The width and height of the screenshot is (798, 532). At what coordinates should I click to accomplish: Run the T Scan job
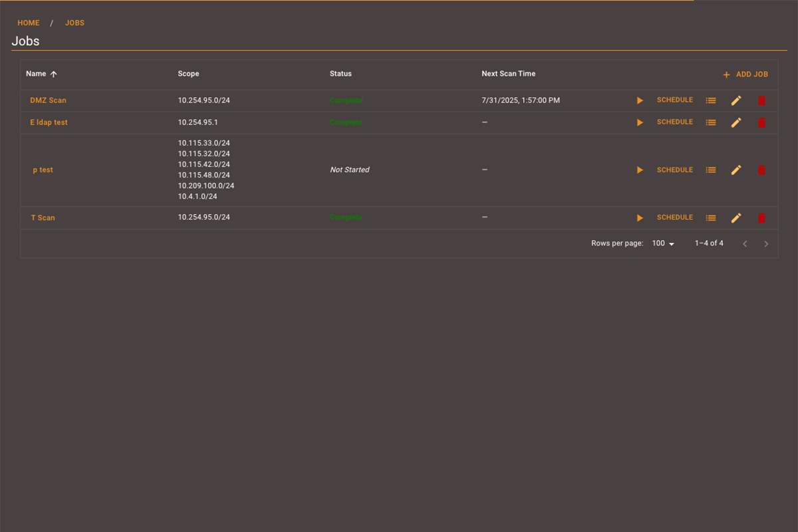coord(640,218)
